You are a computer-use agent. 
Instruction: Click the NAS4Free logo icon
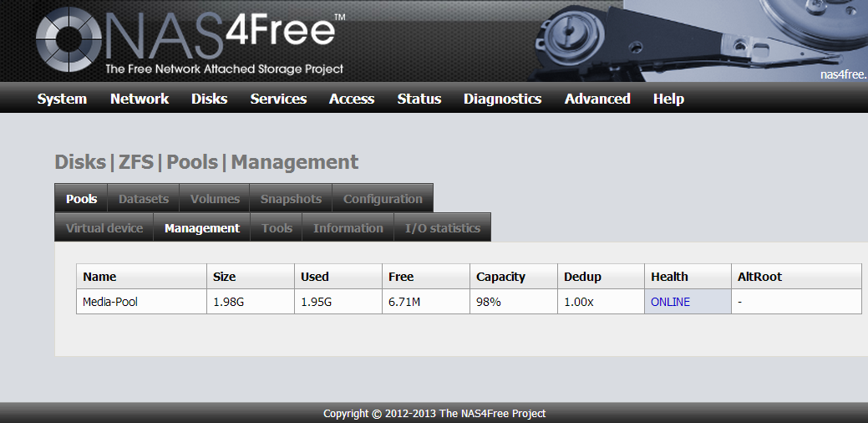point(68,42)
